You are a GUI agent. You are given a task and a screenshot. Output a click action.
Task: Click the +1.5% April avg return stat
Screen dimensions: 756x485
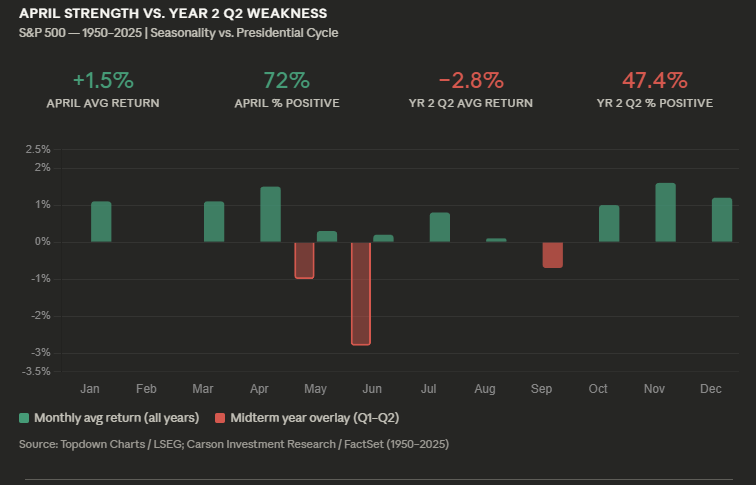[x=103, y=80]
